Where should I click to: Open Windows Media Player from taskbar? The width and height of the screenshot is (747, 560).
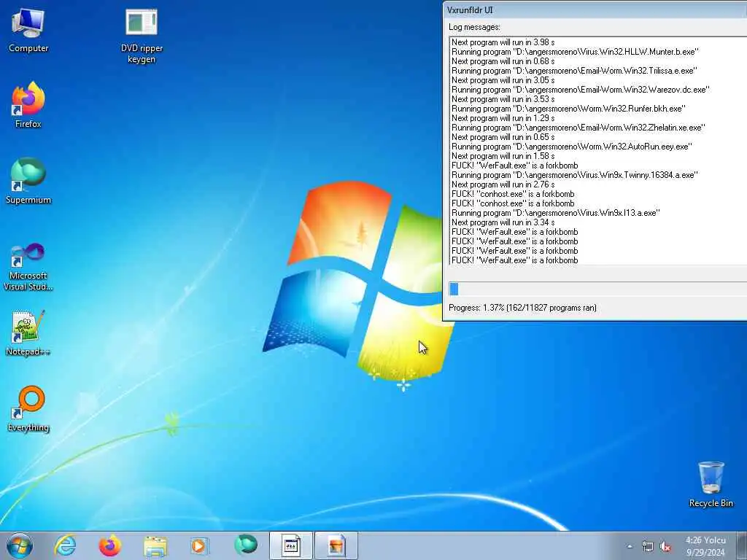199,545
